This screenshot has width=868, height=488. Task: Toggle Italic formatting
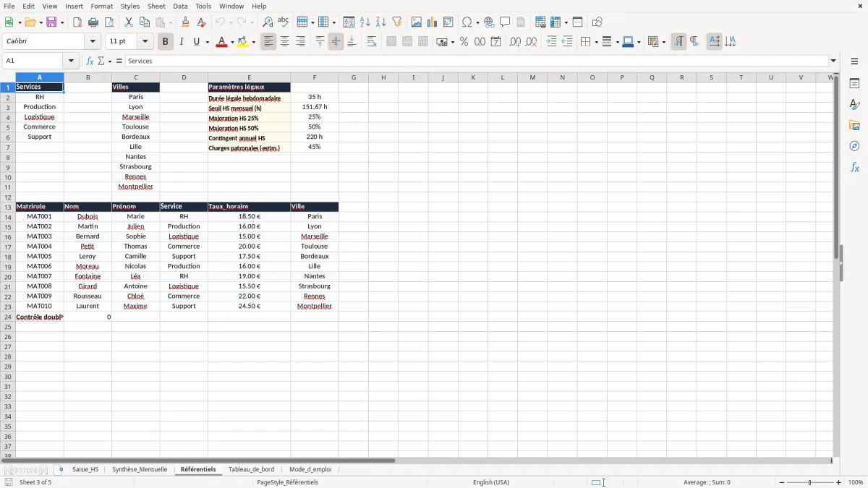point(182,42)
